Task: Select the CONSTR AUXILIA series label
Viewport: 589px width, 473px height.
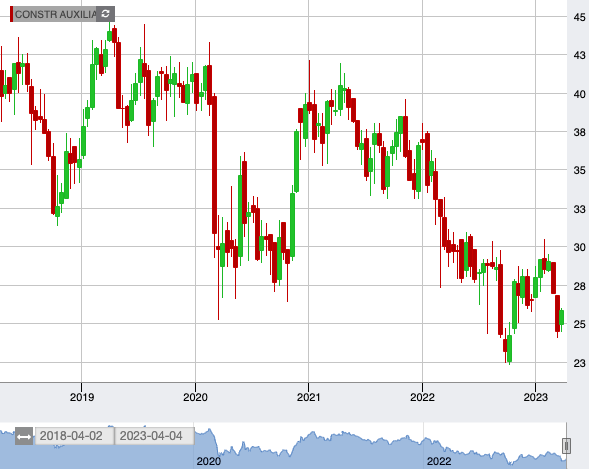Action: [x=56, y=14]
